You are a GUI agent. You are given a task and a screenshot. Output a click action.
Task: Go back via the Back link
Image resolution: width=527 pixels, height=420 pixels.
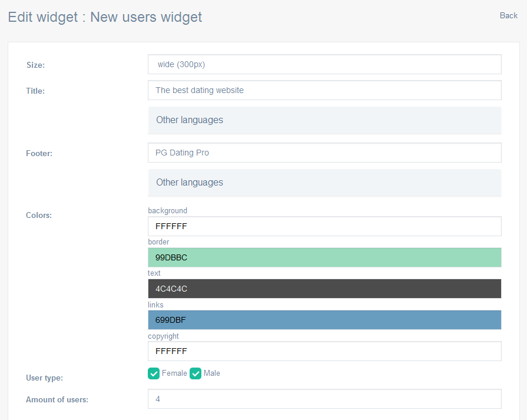tap(509, 15)
